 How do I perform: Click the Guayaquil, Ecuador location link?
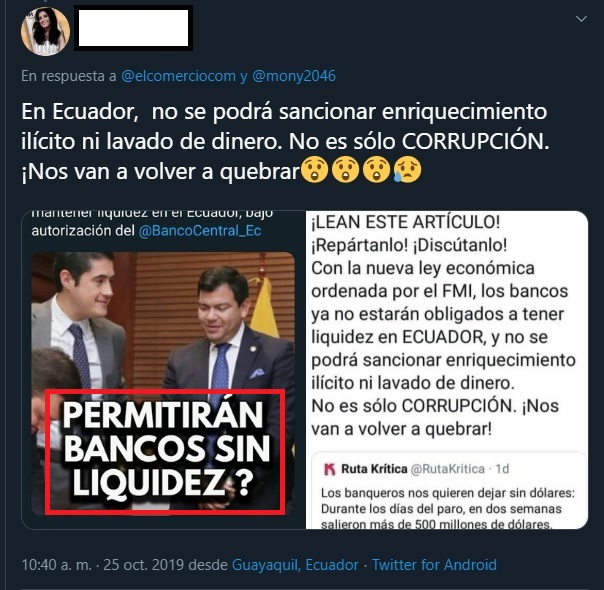295,565
